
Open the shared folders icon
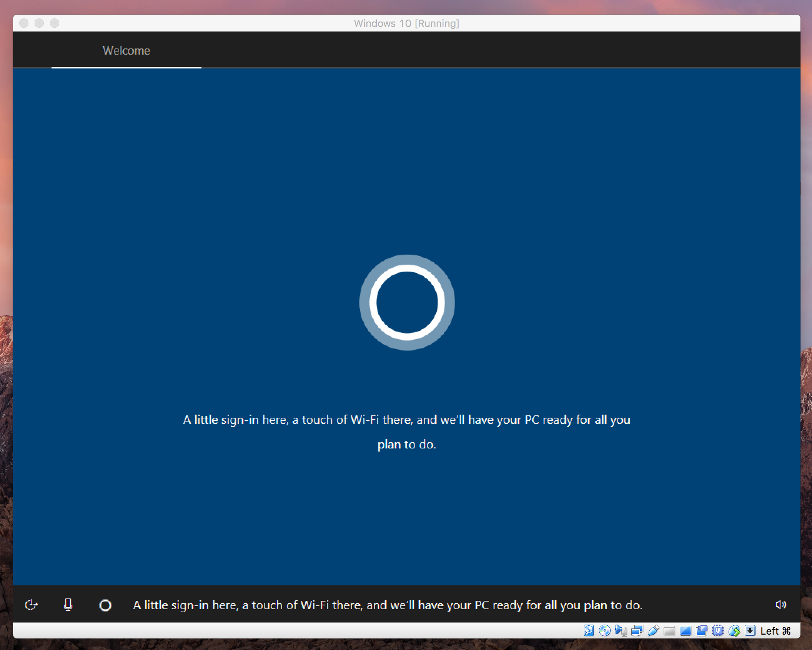coord(669,631)
